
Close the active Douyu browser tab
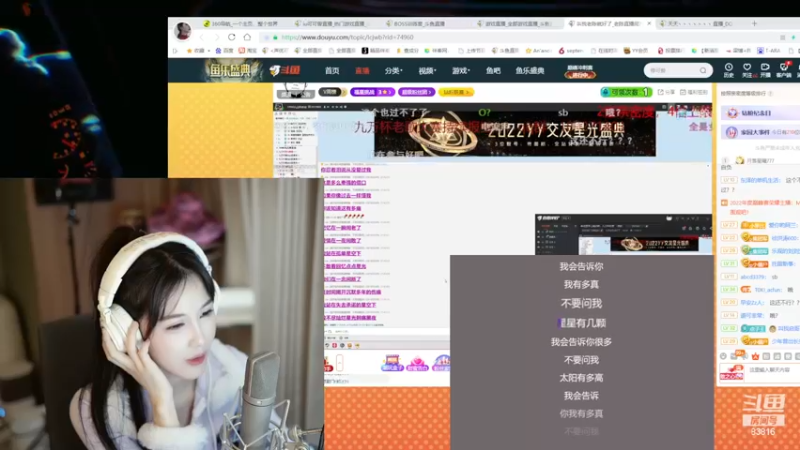tap(649, 23)
